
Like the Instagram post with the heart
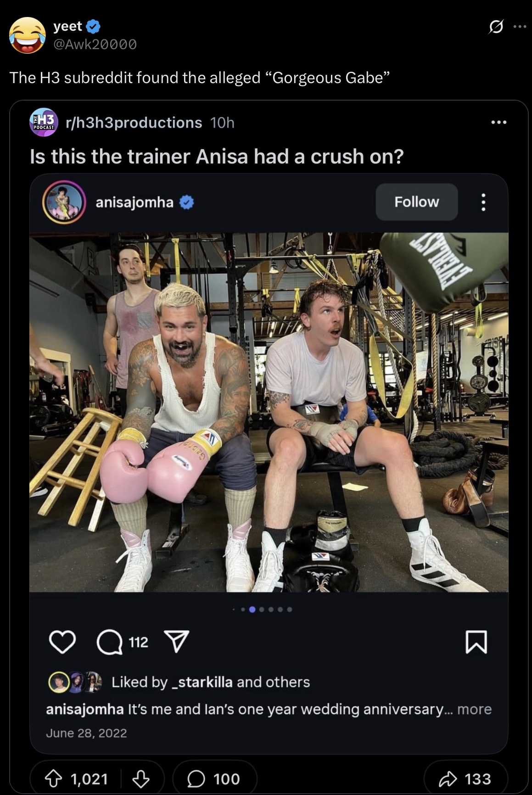pos(62,642)
